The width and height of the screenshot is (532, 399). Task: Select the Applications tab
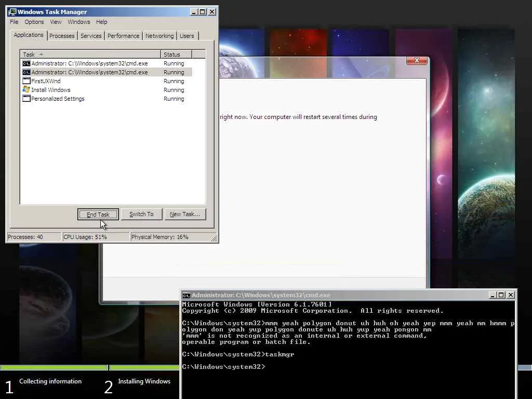(29, 35)
